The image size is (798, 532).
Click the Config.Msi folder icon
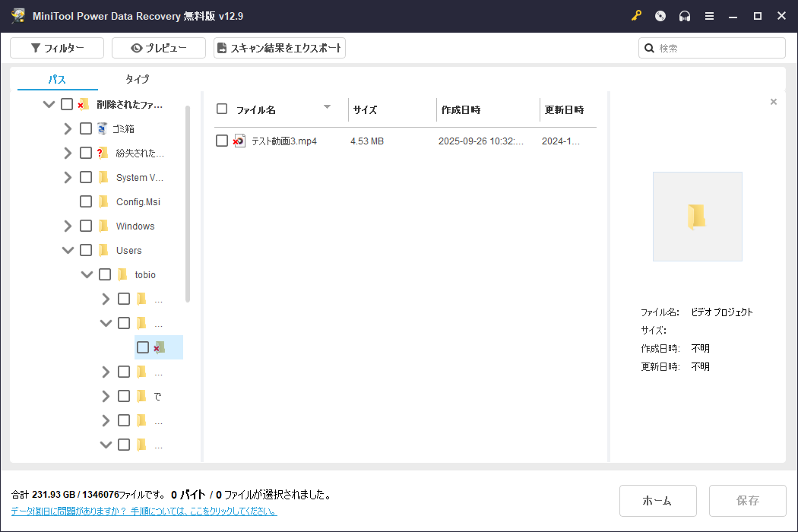(x=103, y=201)
